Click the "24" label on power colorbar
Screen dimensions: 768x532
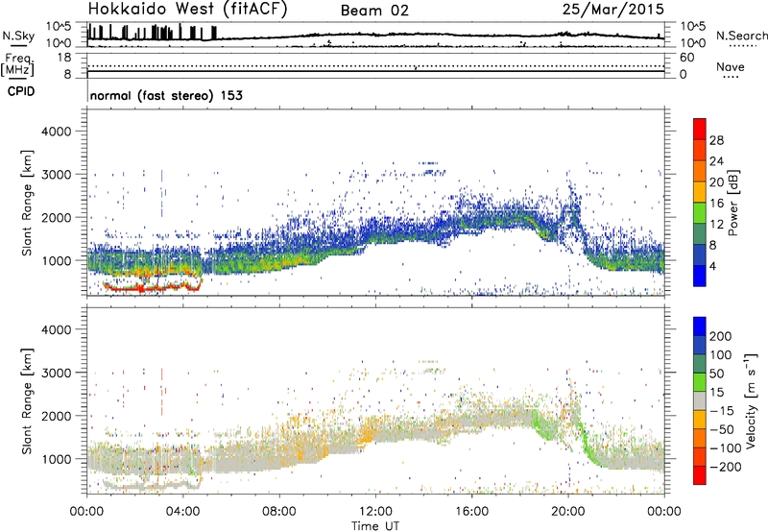pyautogui.click(x=716, y=161)
